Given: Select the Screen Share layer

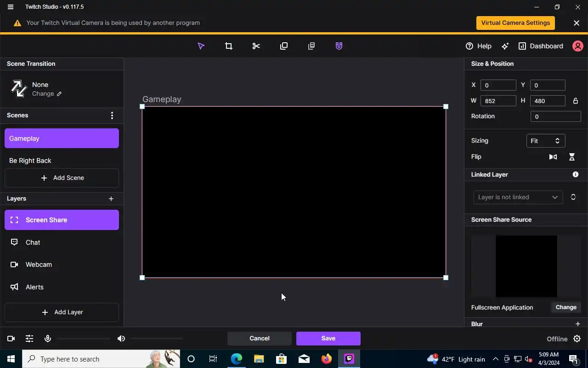Looking at the screenshot, I should click(62, 220).
